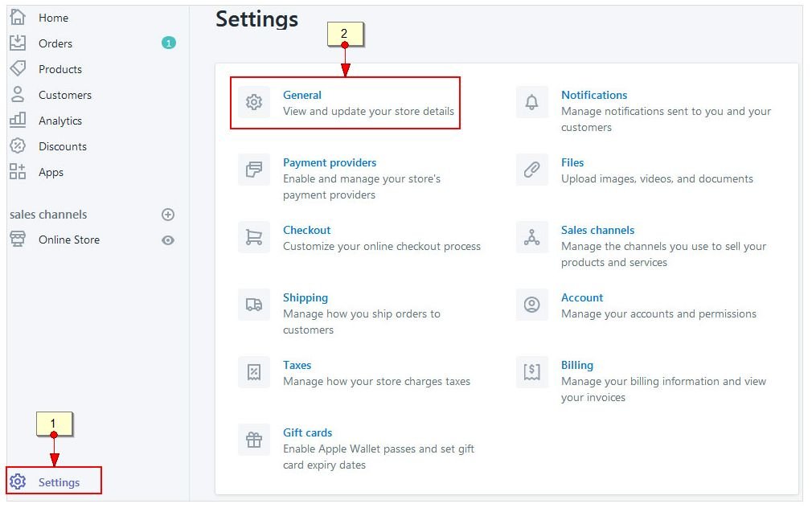Image resolution: width=812 pixels, height=508 pixels.
Task: Click the Shipping truck icon
Action: click(x=254, y=305)
